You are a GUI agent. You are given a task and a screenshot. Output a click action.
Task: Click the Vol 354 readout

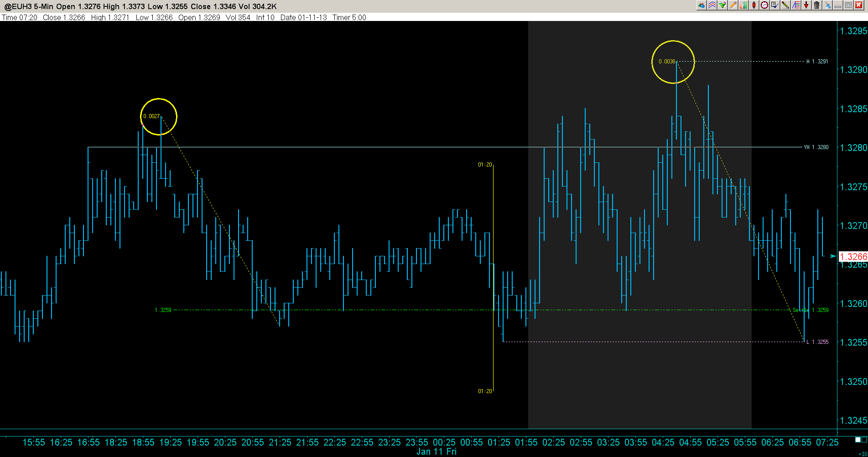(x=238, y=17)
